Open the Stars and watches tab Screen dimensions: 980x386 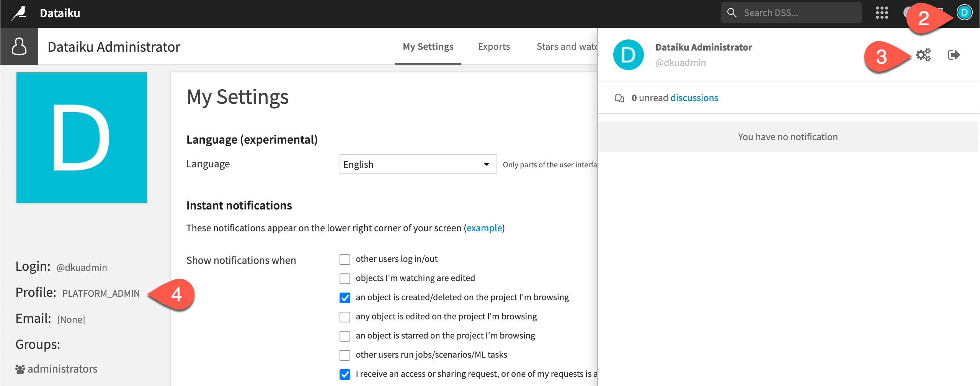click(x=567, y=47)
